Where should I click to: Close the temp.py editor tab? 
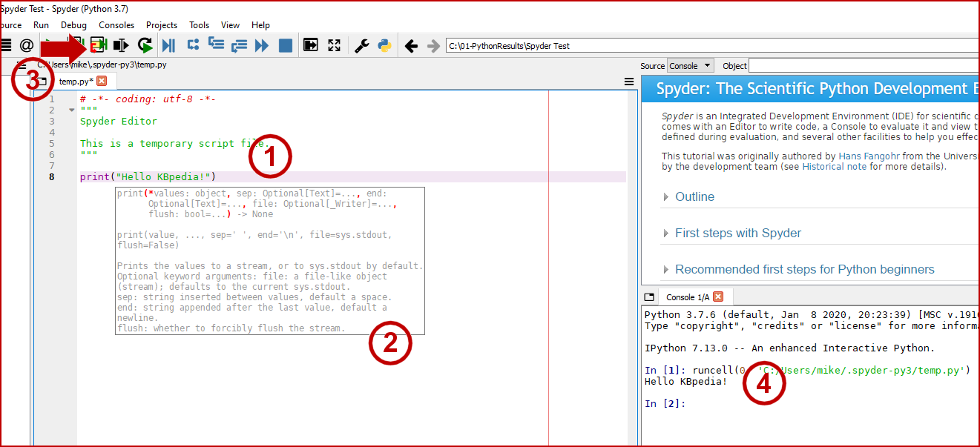click(102, 81)
